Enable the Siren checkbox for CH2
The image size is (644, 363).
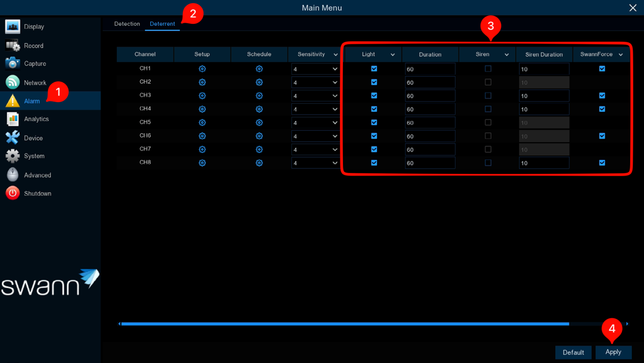(x=488, y=82)
